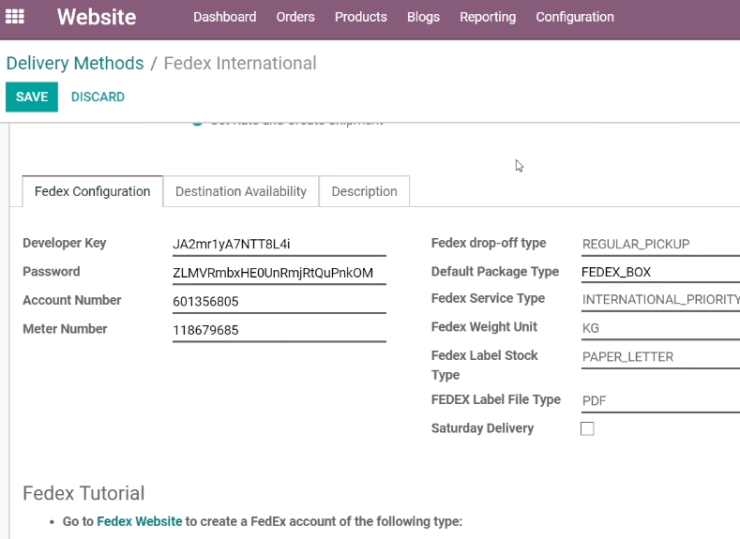The image size is (740, 539).
Task: Open the Fedex Weight Unit dropdown
Action: coord(660,328)
